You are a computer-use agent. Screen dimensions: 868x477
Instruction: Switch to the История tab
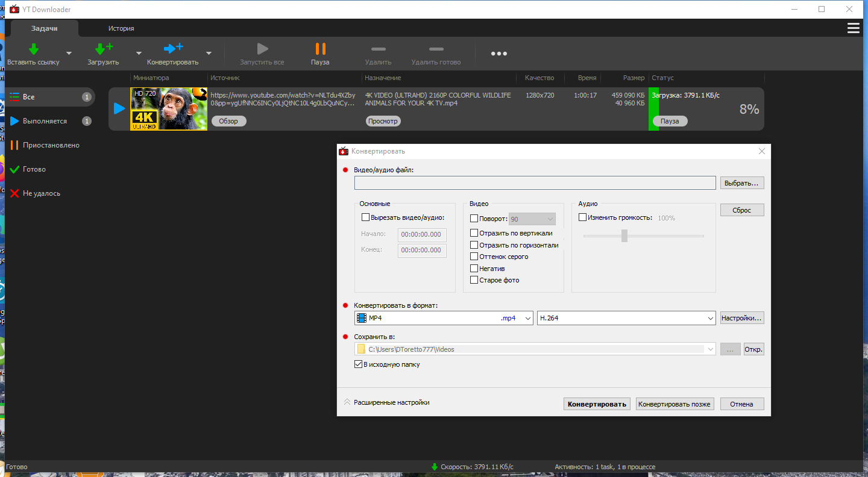coord(121,28)
